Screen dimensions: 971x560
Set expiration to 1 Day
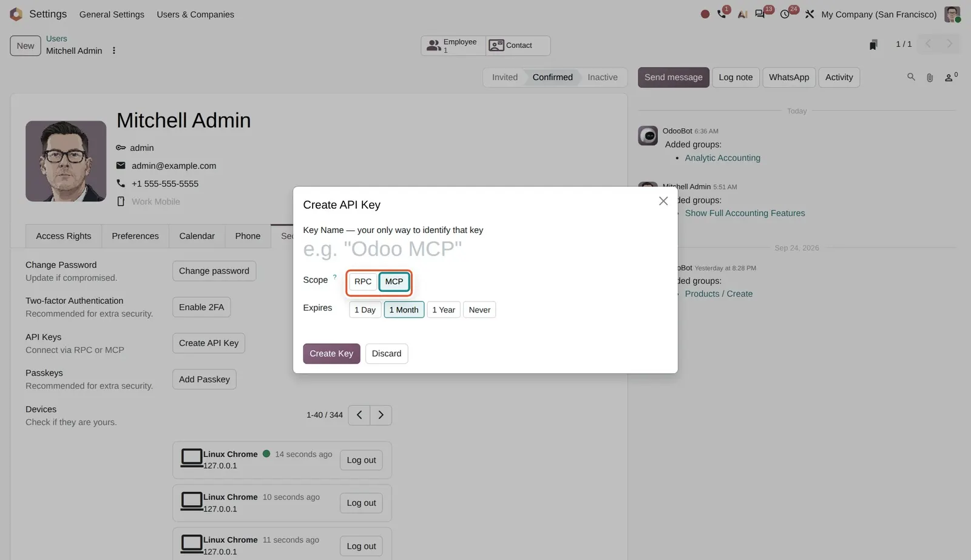coord(365,310)
